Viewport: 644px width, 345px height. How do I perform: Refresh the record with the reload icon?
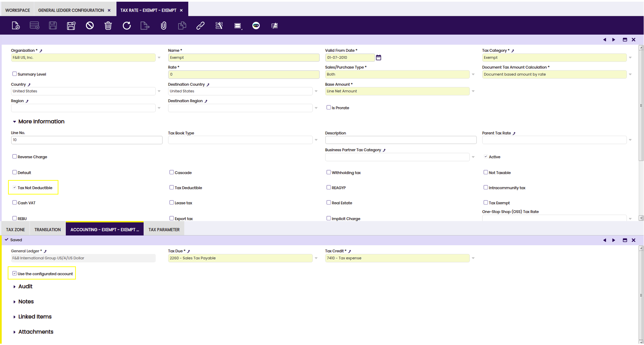[127, 26]
